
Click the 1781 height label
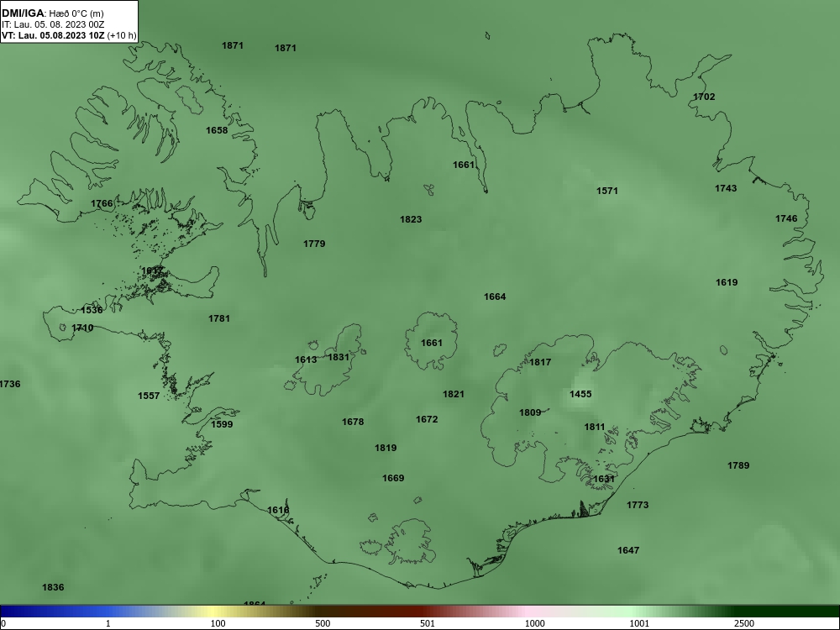[x=218, y=318]
